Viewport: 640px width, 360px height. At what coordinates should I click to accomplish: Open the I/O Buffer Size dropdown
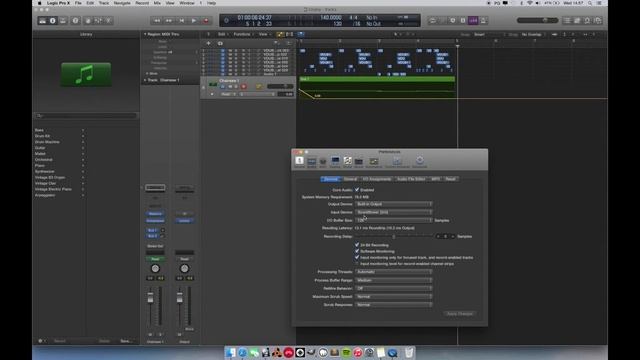[393, 220]
